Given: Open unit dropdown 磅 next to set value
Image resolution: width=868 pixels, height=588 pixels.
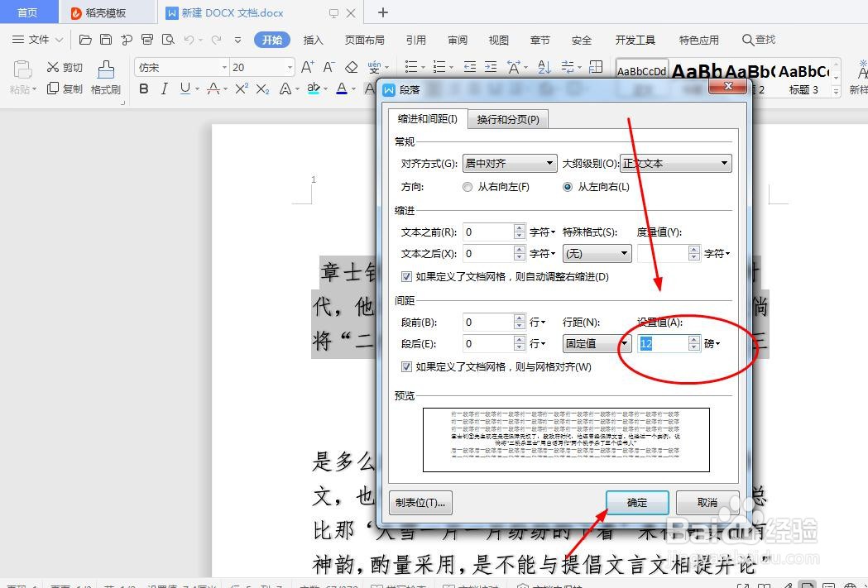Looking at the screenshot, I should tap(712, 343).
